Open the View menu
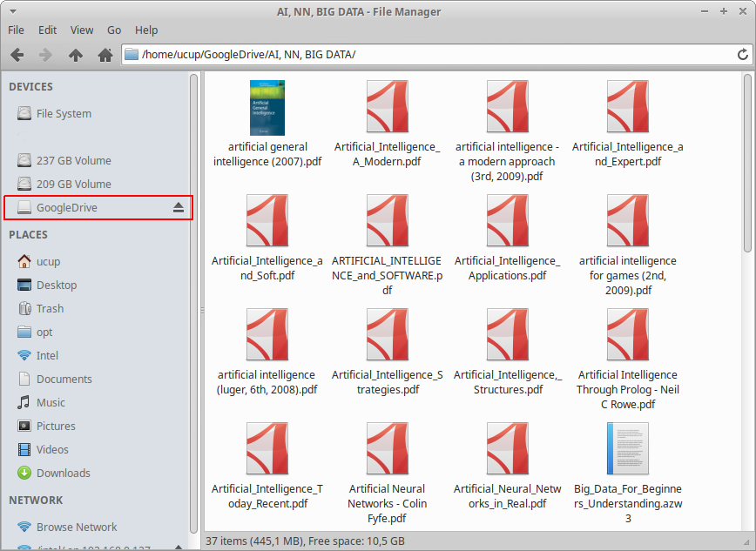This screenshot has height=551, width=756. 82,30
